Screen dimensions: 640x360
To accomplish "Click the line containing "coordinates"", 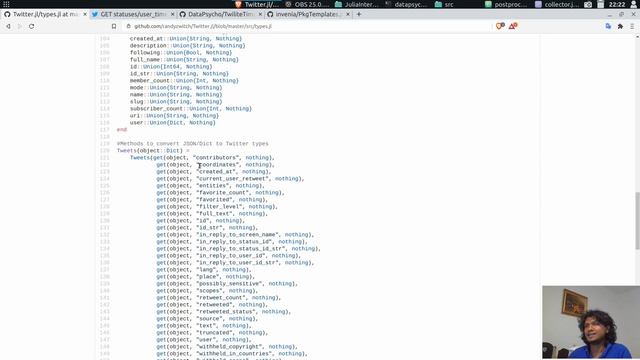I will point(216,164).
